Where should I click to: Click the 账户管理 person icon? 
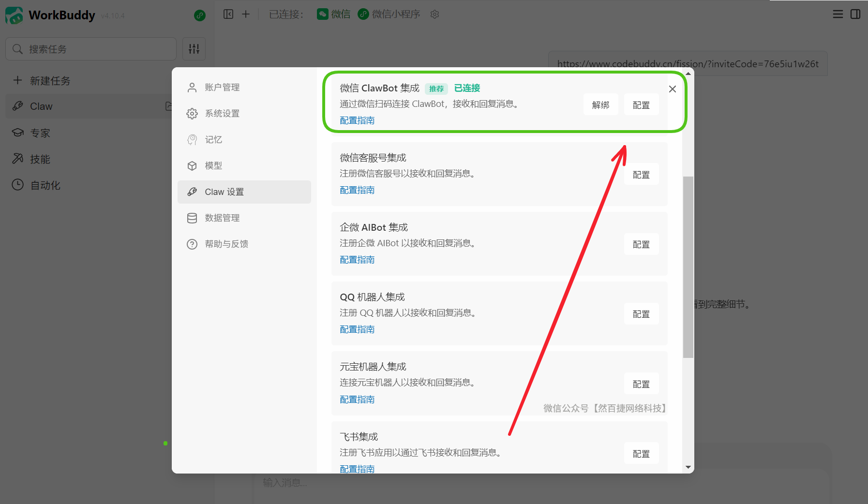pyautogui.click(x=192, y=87)
